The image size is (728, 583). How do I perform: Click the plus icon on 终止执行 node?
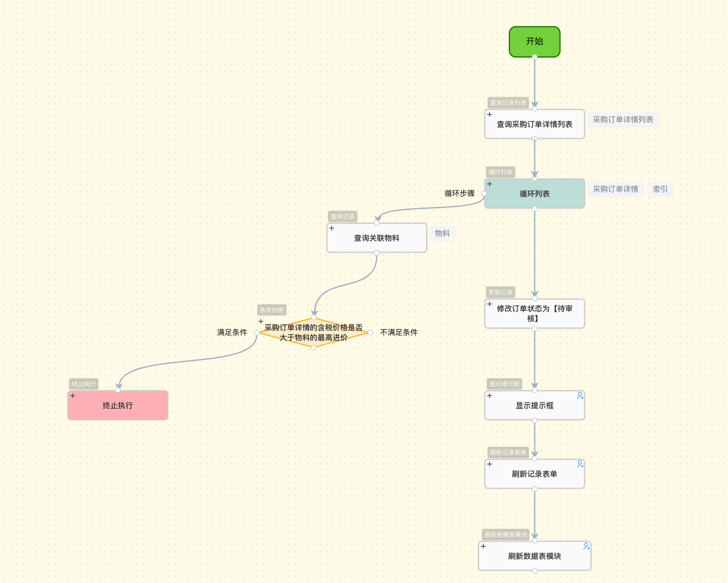(x=73, y=396)
